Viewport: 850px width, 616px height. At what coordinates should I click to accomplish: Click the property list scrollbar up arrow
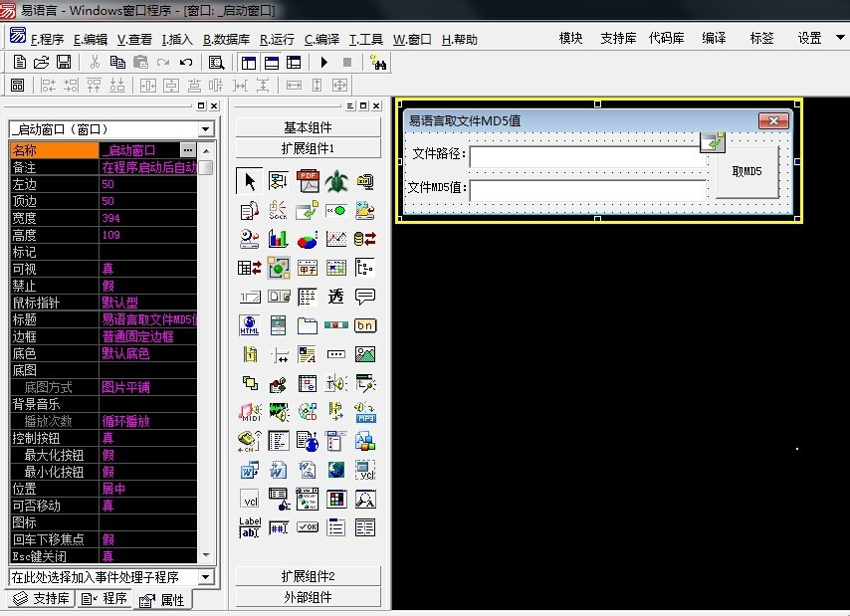pyautogui.click(x=205, y=150)
